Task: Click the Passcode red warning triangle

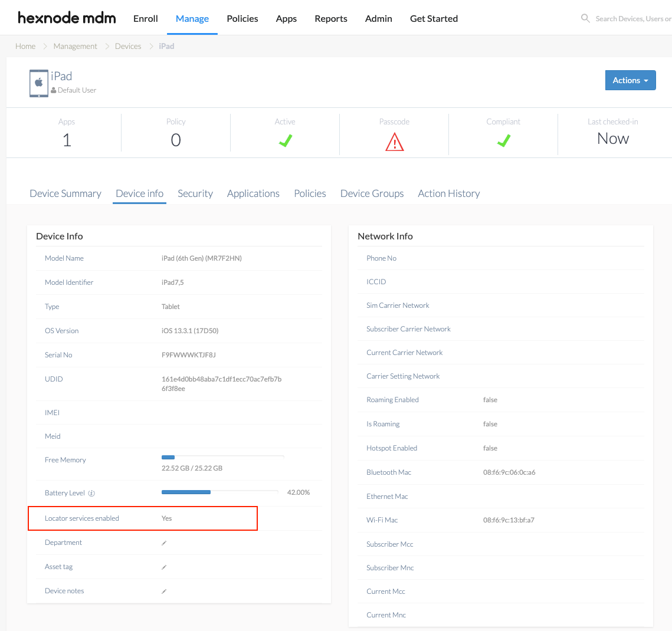Action: click(x=394, y=142)
